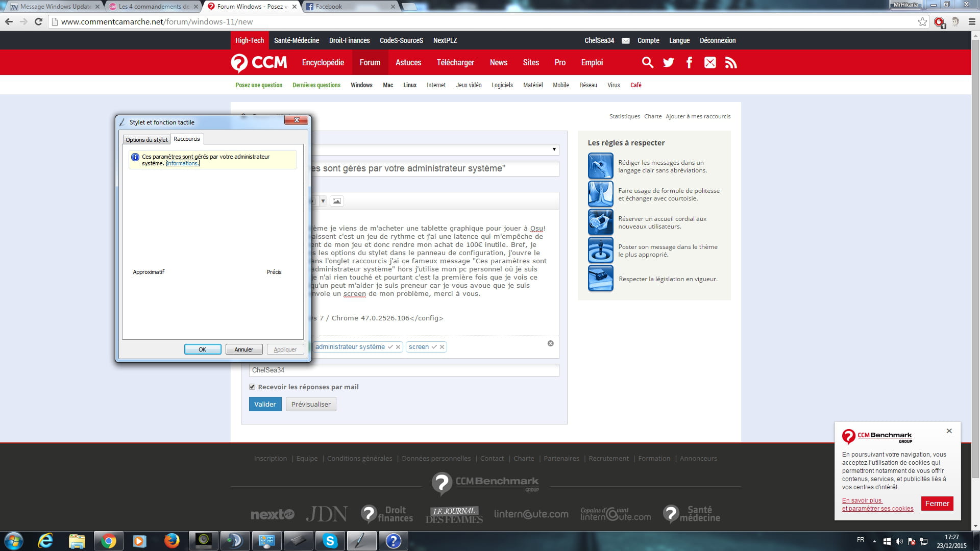Click the Fermer cookie button

[937, 504]
